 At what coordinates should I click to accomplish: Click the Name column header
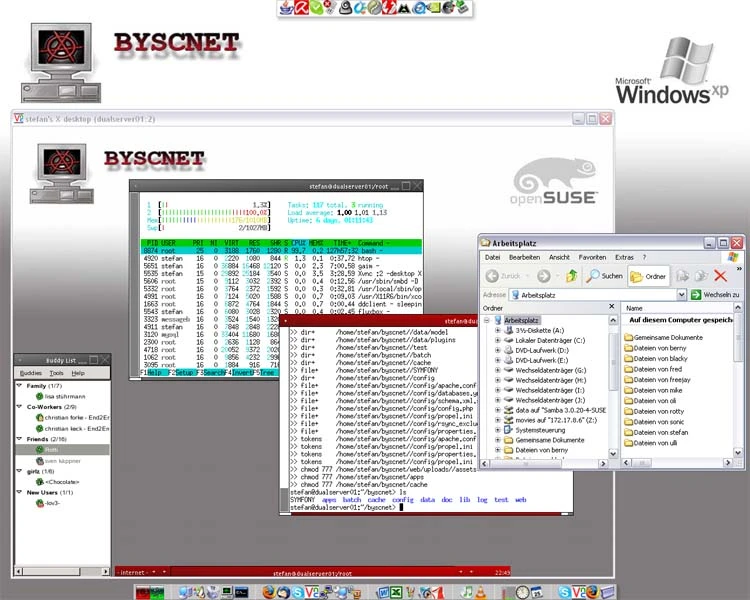[636, 308]
